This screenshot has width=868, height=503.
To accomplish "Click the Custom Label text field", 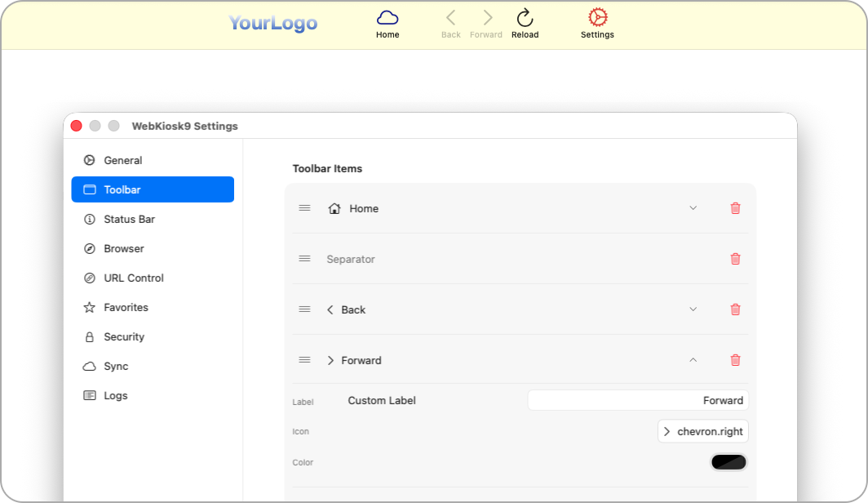I will pyautogui.click(x=637, y=400).
